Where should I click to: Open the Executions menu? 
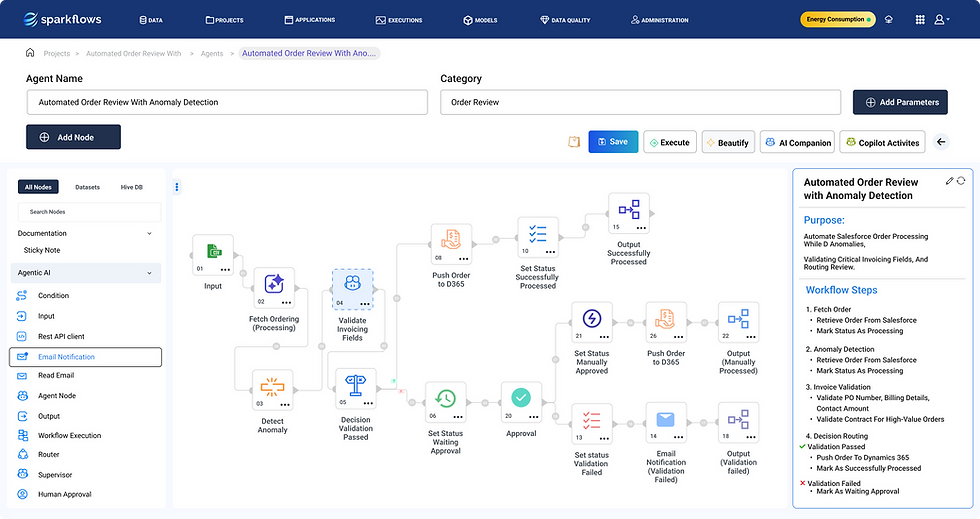tap(399, 20)
